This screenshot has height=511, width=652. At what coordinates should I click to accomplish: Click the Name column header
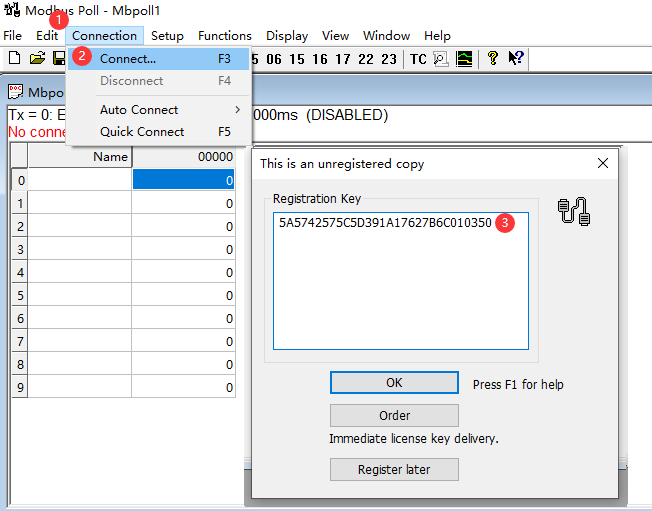[x=79, y=157]
